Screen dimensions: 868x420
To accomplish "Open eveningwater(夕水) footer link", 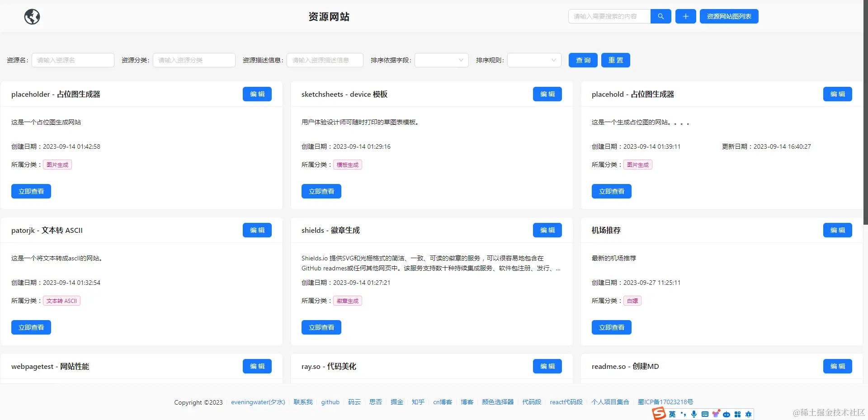I will pos(258,402).
